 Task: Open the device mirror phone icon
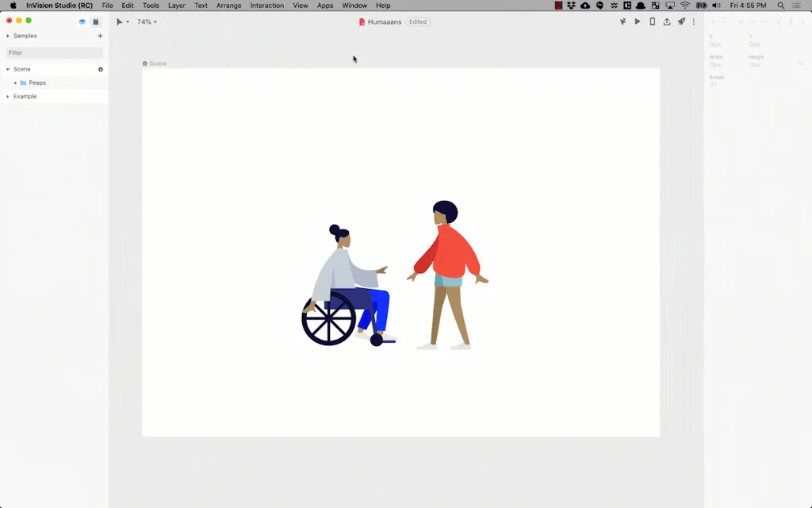click(653, 21)
